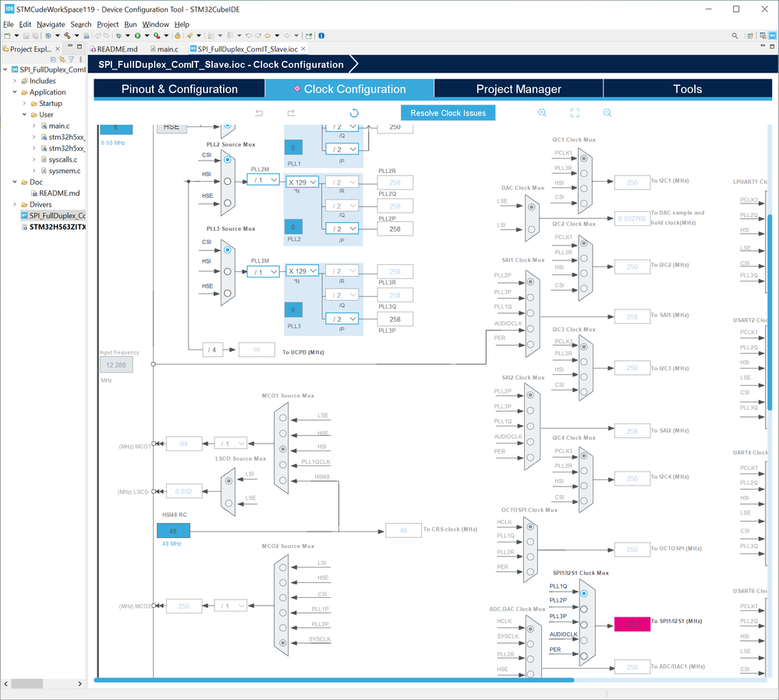Click the PLL3P 258 frequency field
This screenshot has height=700, width=779.
pyautogui.click(x=395, y=319)
